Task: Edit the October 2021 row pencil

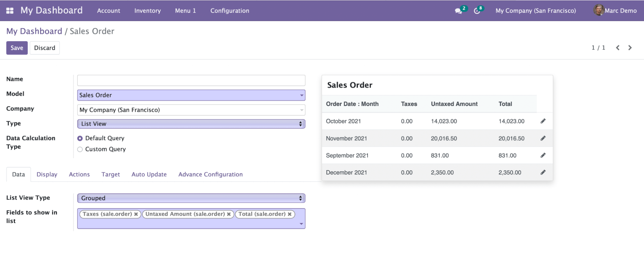Action: pos(543,121)
